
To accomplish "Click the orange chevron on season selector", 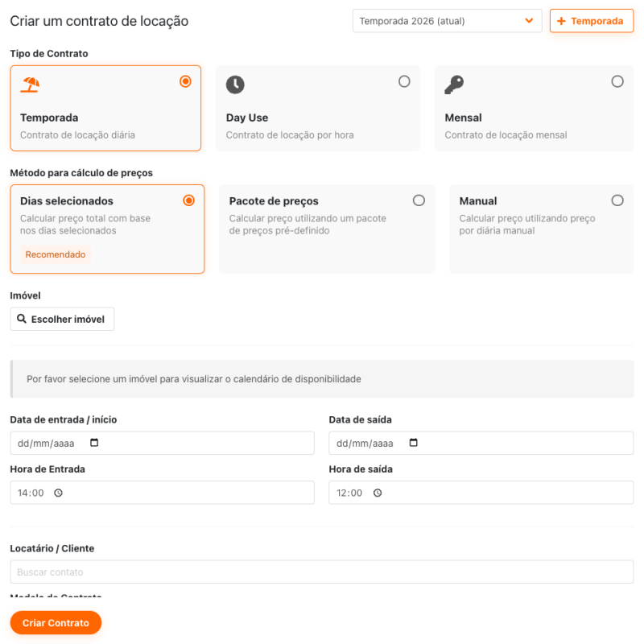I will 529,21.
